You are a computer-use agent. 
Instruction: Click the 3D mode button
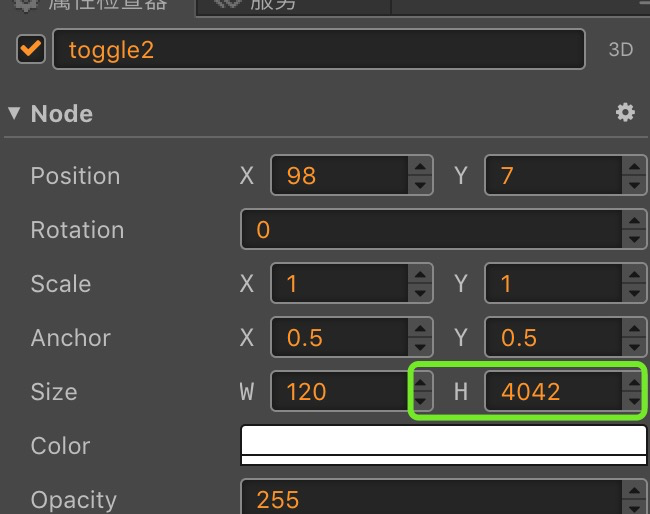pos(621,49)
